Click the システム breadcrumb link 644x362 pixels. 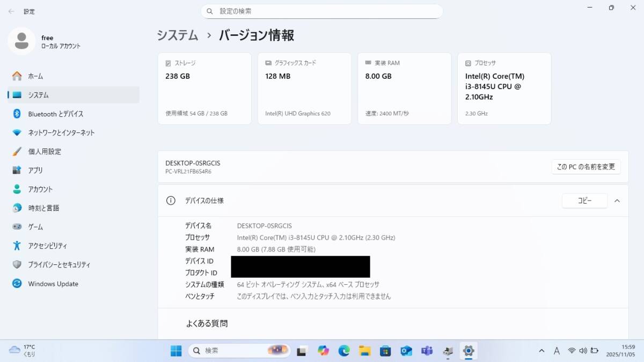click(x=178, y=35)
